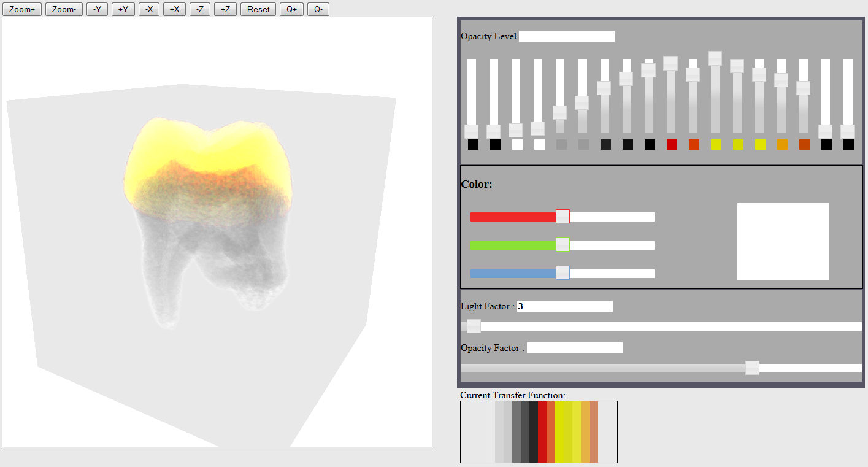Click the blue color channel slider handle

point(563,272)
